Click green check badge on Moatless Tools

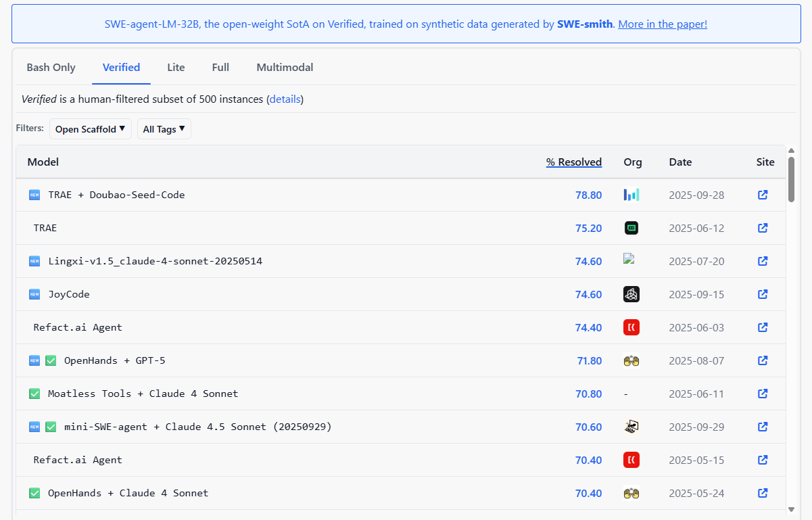[34, 394]
